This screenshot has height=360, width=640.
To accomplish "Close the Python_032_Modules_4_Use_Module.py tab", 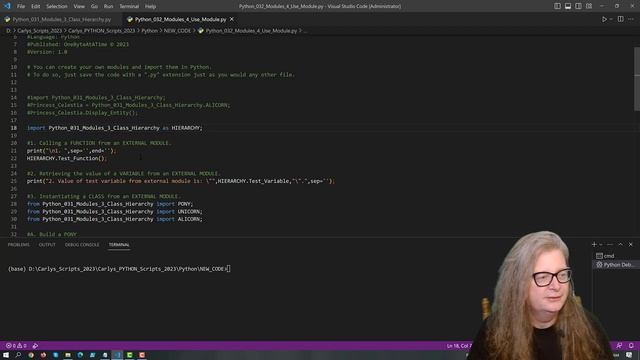I will [232, 19].
